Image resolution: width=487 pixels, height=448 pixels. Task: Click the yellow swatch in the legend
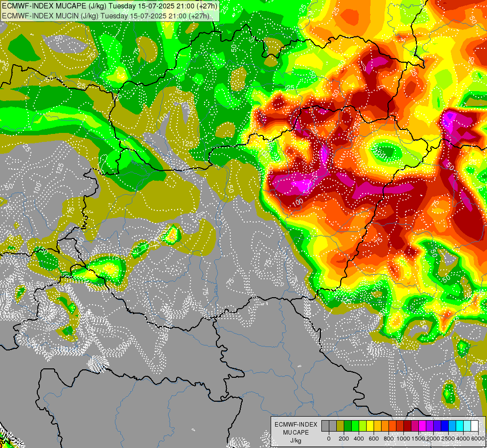[370, 426]
